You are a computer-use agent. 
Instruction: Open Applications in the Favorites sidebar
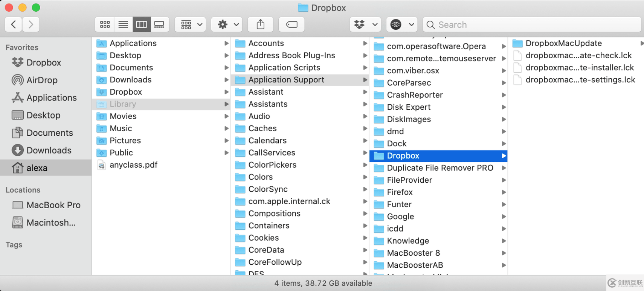coord(46,98)
